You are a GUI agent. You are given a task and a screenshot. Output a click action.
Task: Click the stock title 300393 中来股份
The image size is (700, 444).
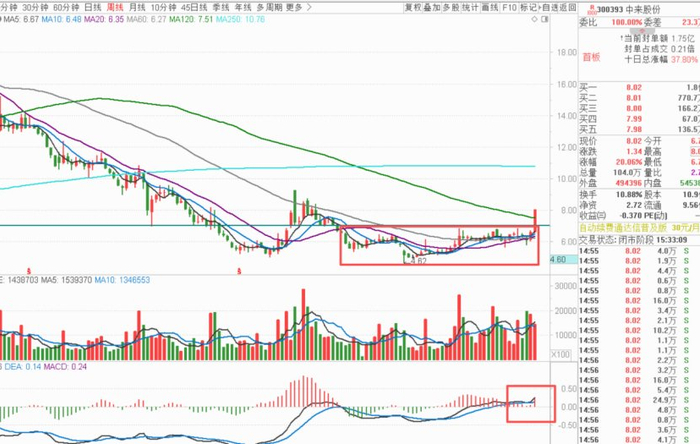628,9
